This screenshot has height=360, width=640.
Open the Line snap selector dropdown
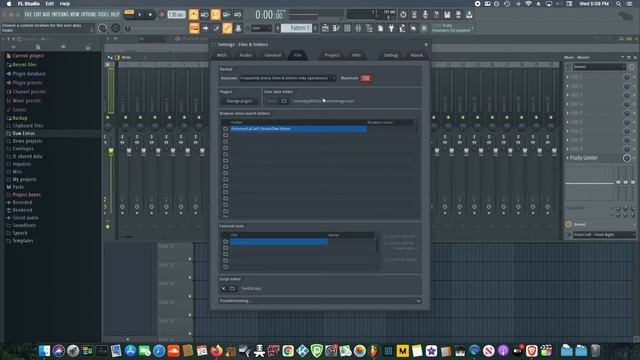click(261, 28)
